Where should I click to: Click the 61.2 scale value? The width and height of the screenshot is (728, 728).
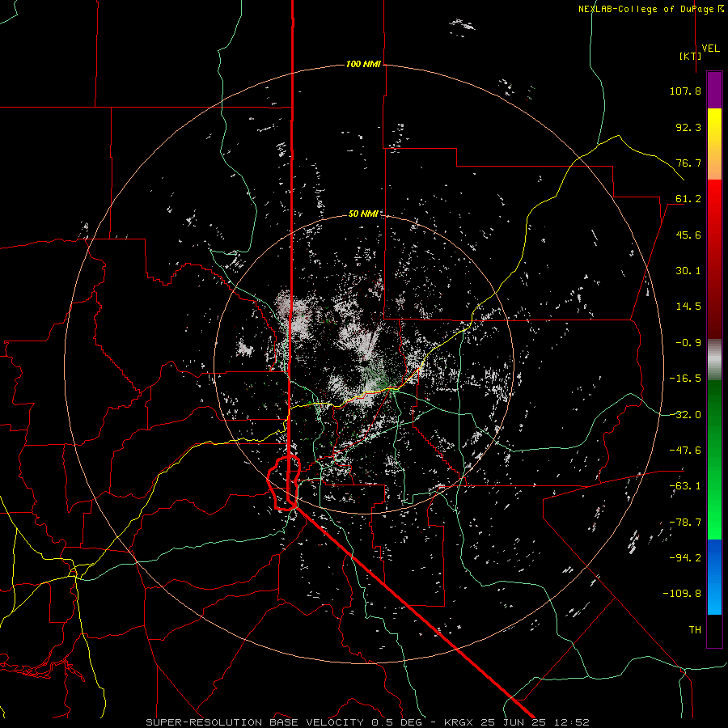coord(688,199)
